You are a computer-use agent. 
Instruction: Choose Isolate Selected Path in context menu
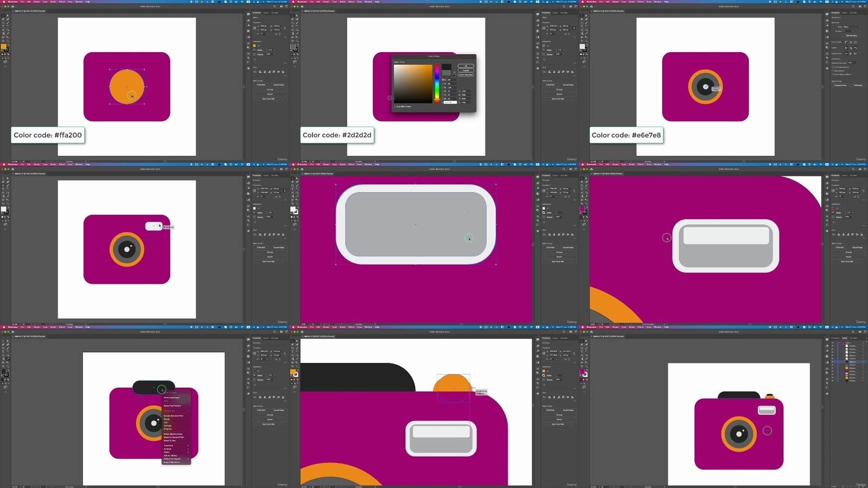[x=174, y=416]
